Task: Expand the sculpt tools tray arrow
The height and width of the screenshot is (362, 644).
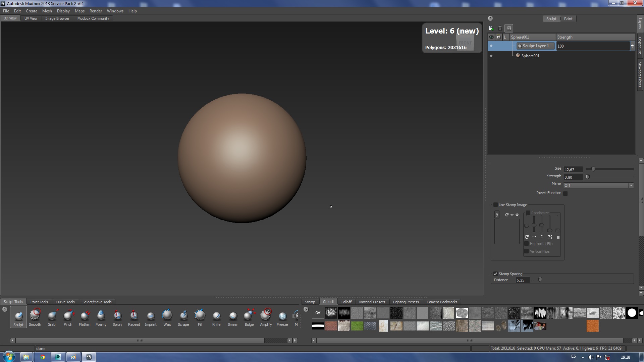Action: tap(5, 309)
